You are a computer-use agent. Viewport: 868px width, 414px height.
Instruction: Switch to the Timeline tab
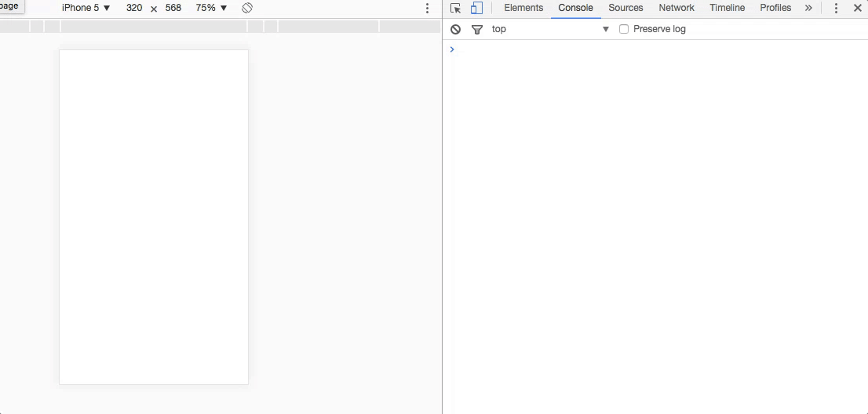[x=728, y=9]
